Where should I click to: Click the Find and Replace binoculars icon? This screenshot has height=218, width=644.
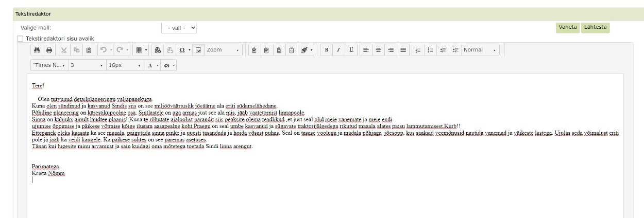(x=38, y=50)
